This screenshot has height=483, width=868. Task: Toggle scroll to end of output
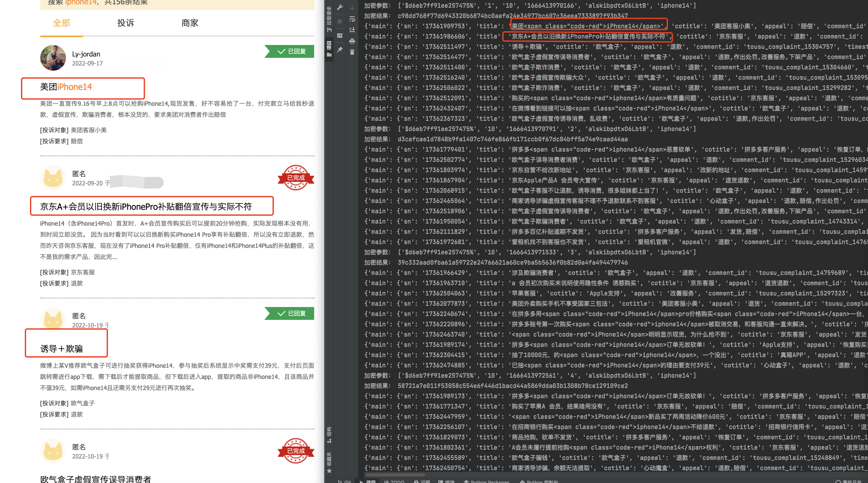pos(352,30)
